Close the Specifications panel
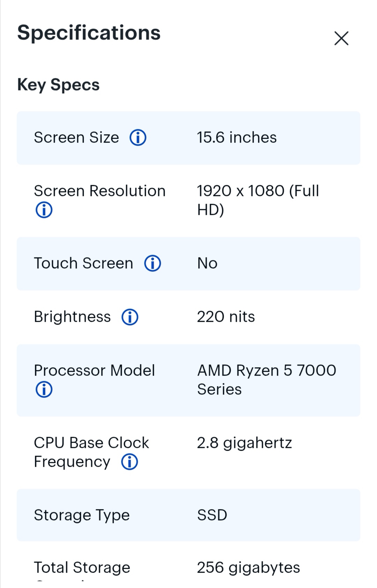This screenshot has height=588, width=377. pos(341,38)
